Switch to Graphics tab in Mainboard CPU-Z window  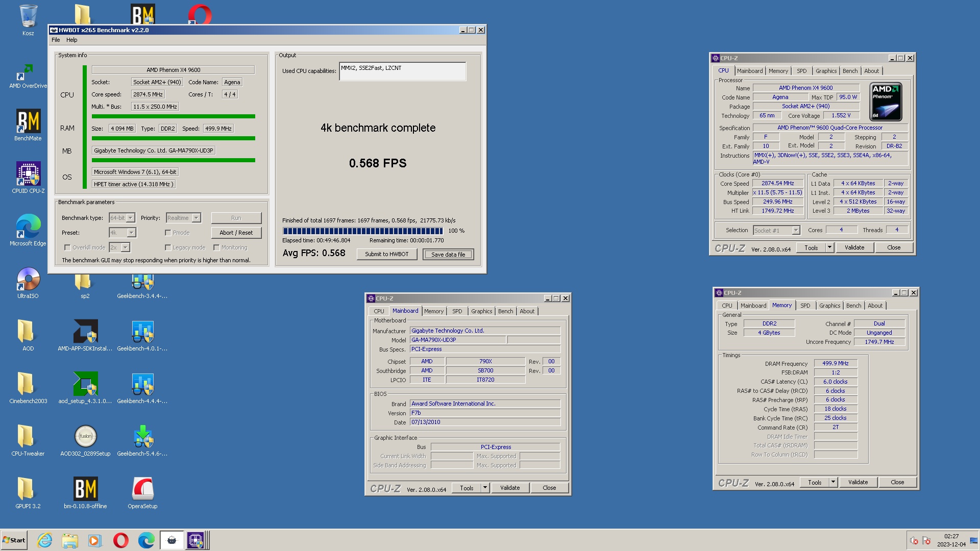[x=481, y=311]
